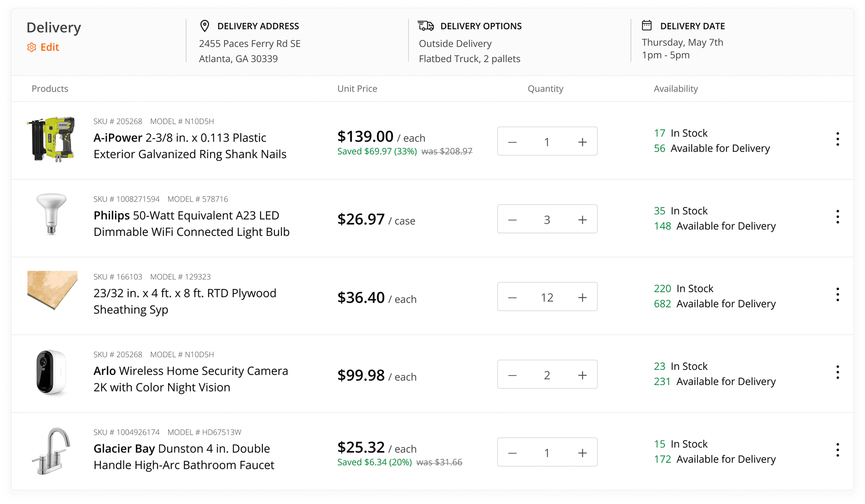This screenshot has width=865, height=504.
Task: Click the A-iPower nail gun product thumbnail
Action: pyautogui.click(x=51, y=139)
